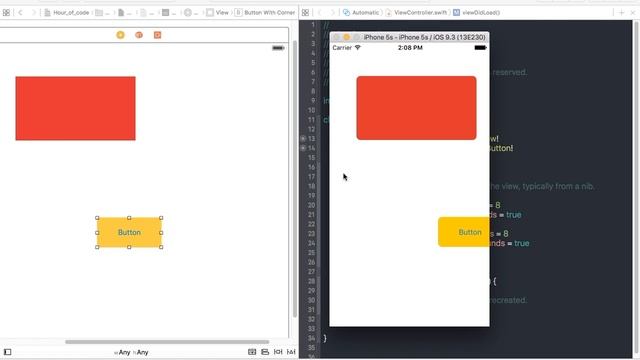This screenshot has width=640, height=360.
Task: Click the closing brace on line 34
Action: pyautogui.click(x=325, y=338)
